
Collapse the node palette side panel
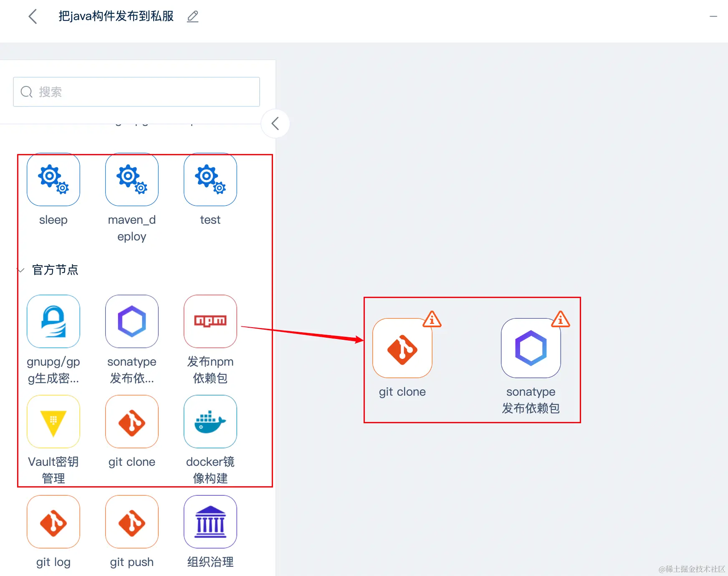(275, 124)
